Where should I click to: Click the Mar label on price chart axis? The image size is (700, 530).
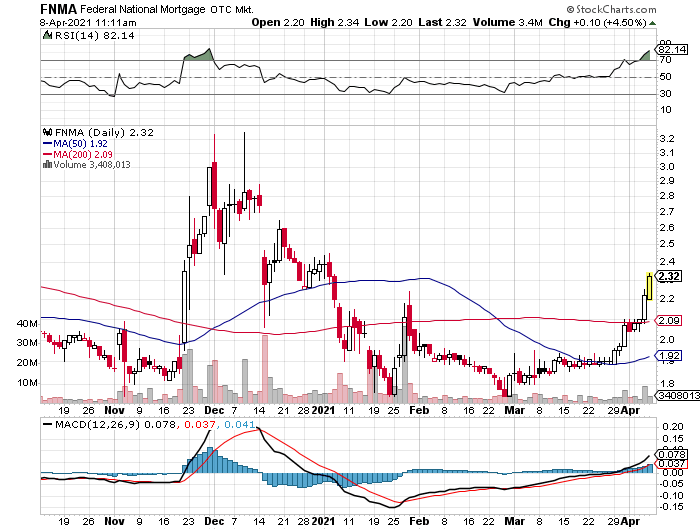[514, 410]
